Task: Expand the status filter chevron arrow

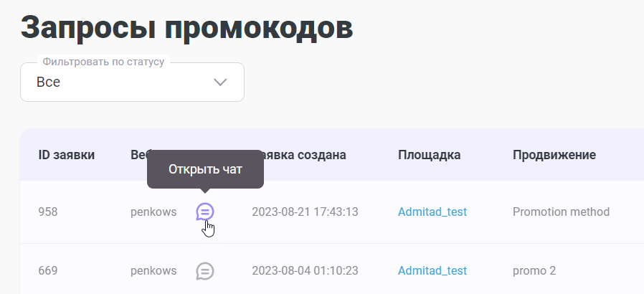Action: 221,82
